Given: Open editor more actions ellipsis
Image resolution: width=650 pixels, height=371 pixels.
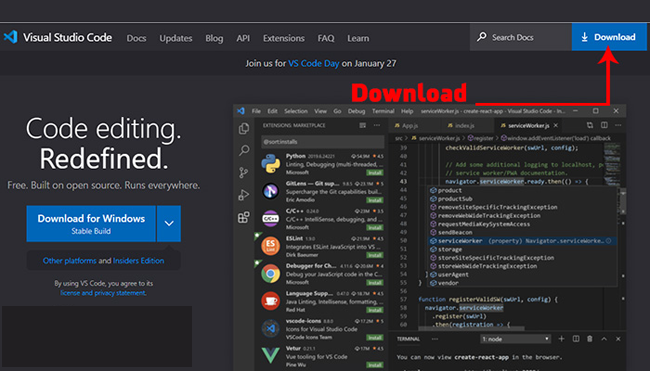Looking at the screenshot, I should [618, 125].
